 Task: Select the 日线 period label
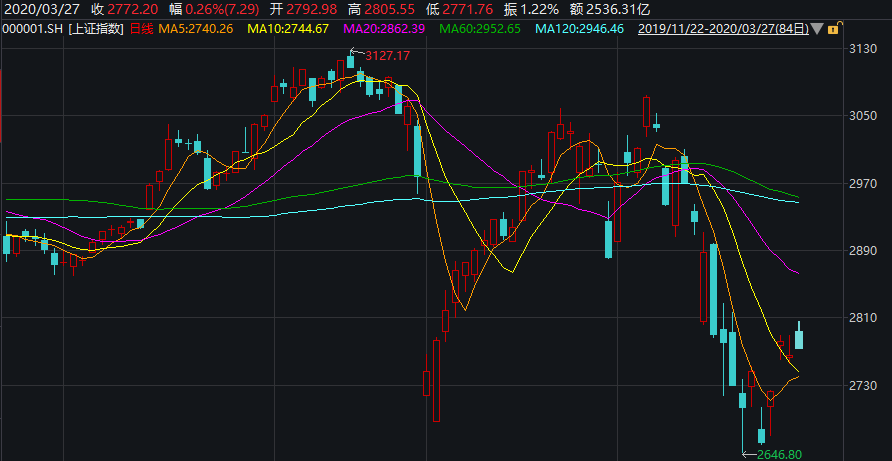click(x=142, y=28)
